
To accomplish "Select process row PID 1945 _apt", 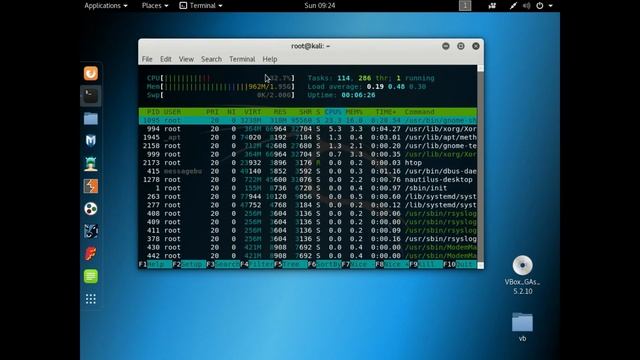I will [x=308, y=138].
